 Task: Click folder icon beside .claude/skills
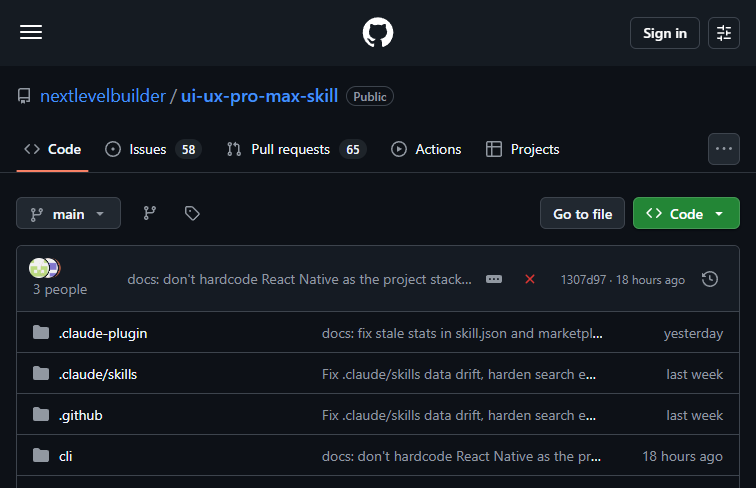pyautogui.click(x=41, y=373)
